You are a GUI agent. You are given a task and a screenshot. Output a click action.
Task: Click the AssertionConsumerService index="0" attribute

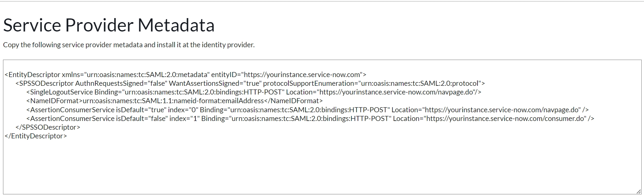(x=183, y=110)
